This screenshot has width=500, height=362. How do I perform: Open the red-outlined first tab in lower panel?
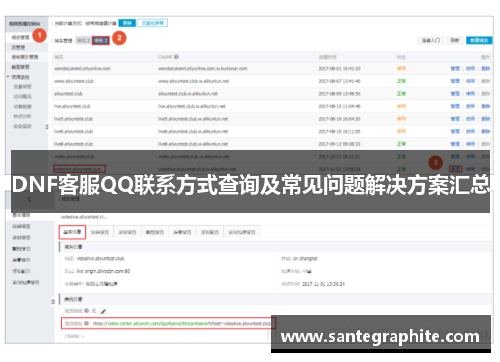(x=72, y=232)
